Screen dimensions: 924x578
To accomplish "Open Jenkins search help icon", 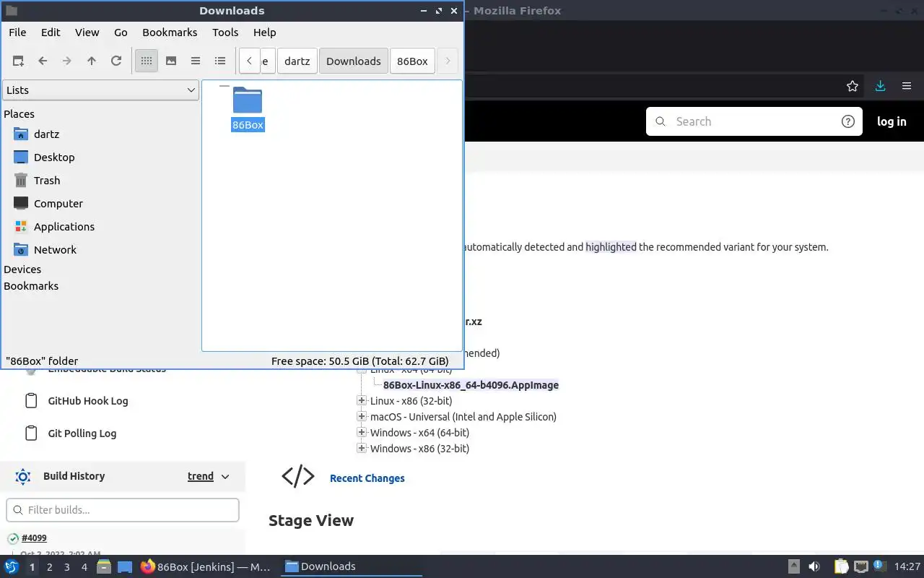I will [x=848, y=121].
